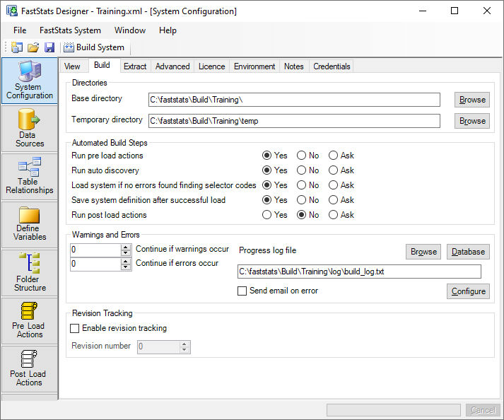Click the New system toolbar icon
504x420 pixels.
coord(17,47)
